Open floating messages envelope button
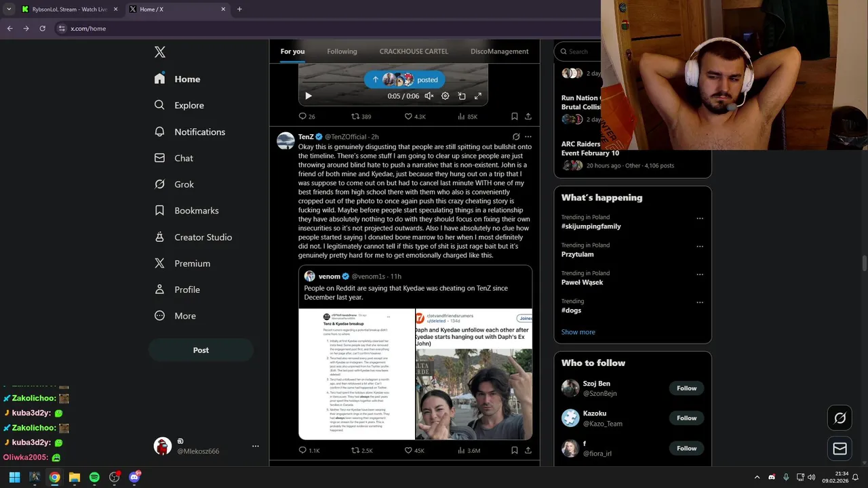Image resolution: width=868 pixels, height=488 pixels. [x=840, y=449]
